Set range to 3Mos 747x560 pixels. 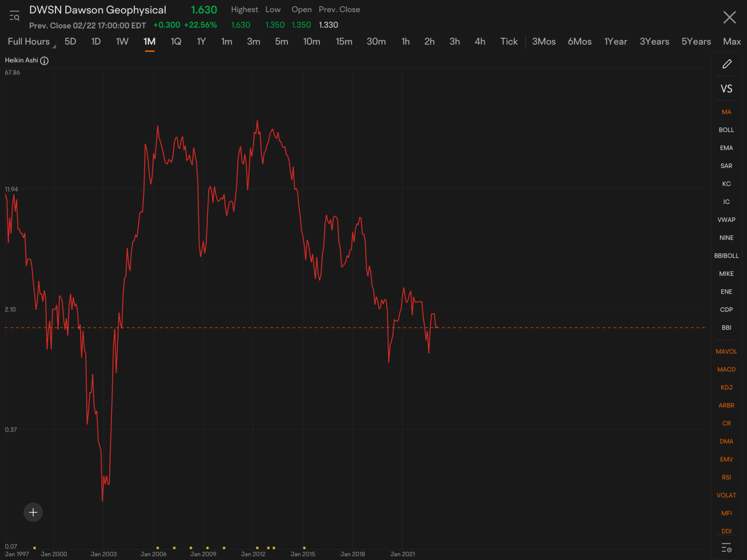[544, 42]
